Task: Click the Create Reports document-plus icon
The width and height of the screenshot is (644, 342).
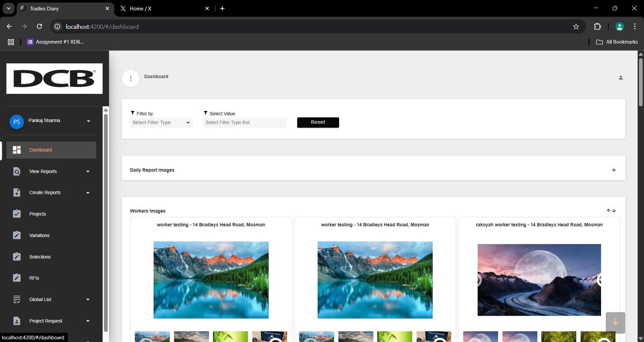Action: point(17,192)
